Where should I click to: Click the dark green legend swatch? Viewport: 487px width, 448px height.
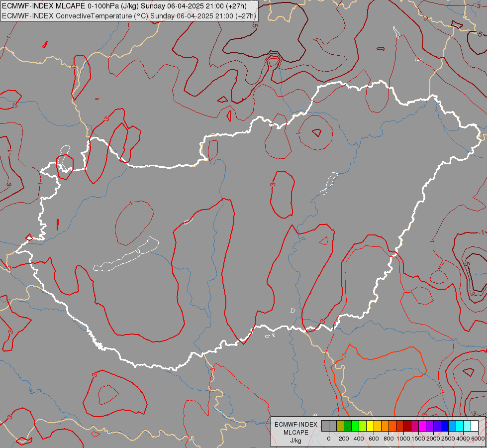348,426
